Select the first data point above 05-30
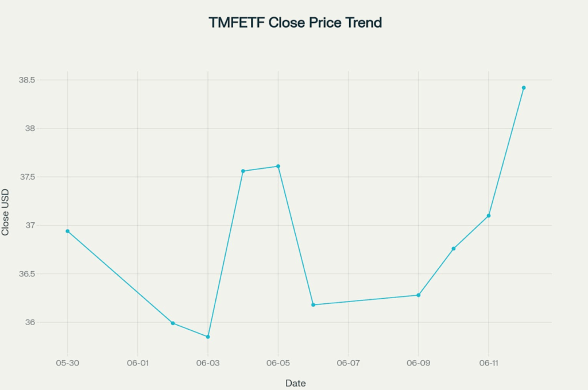588x390 pixels. [68, 231]
